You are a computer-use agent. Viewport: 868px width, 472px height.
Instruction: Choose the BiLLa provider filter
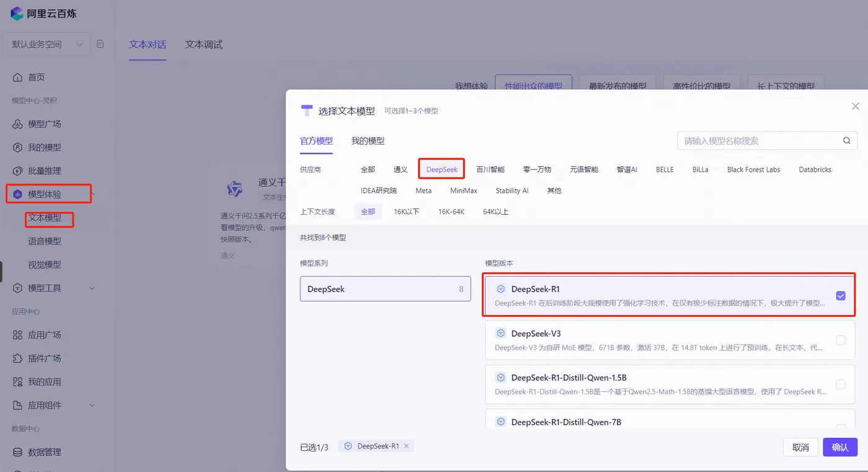[x=701, y=169]
